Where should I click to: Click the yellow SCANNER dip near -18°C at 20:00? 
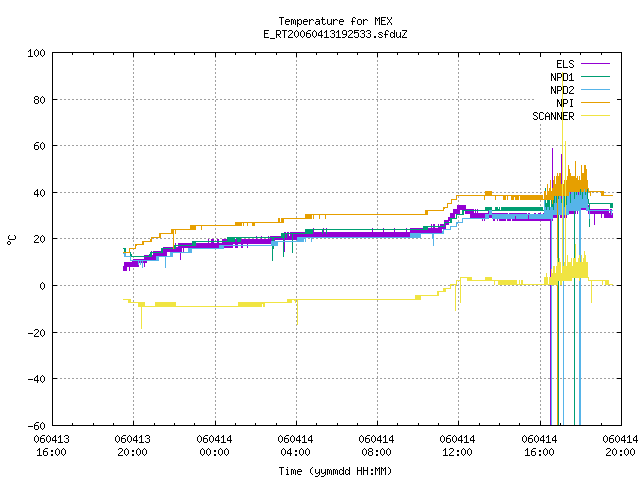point(142,318)
